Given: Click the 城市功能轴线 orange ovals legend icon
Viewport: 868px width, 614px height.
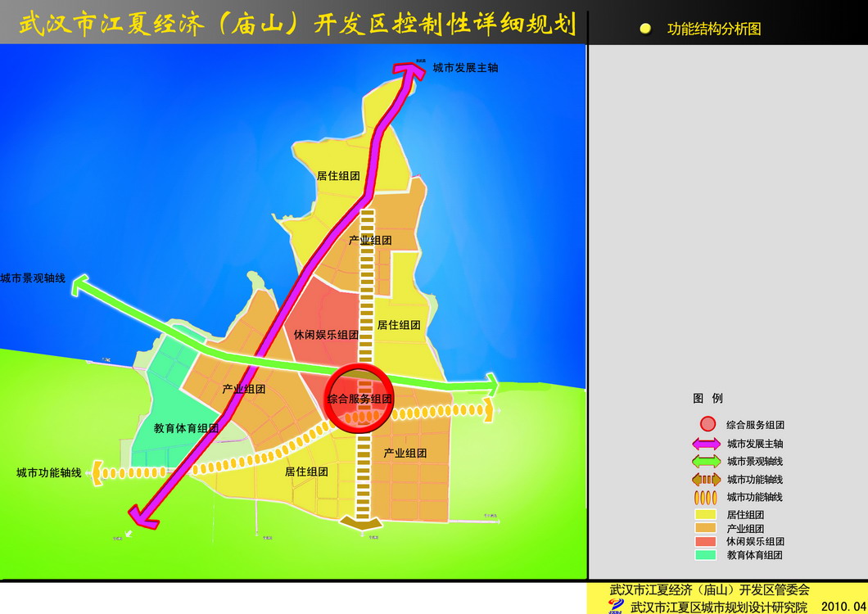Looking at the screenshot, I should [705, 498].
